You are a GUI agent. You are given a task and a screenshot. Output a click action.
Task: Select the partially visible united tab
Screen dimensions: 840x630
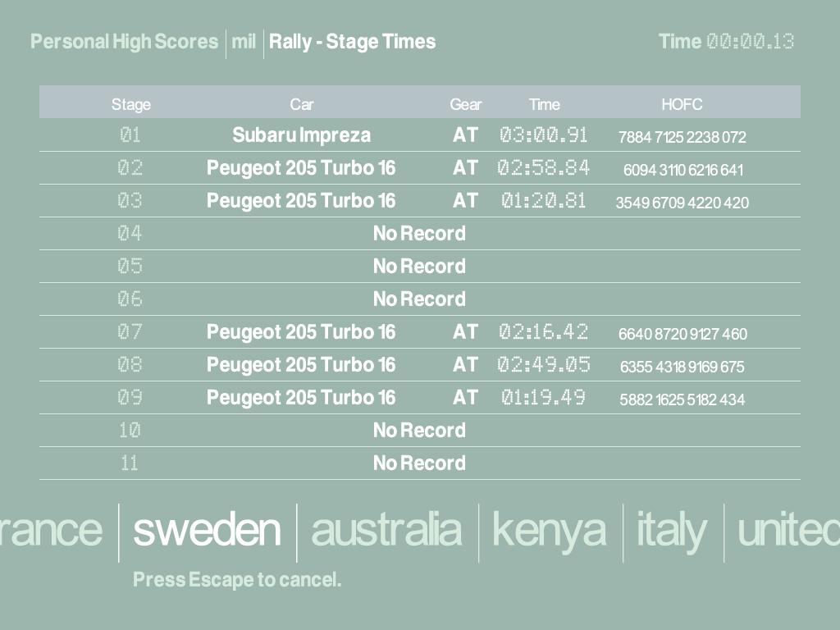(787, 530)
